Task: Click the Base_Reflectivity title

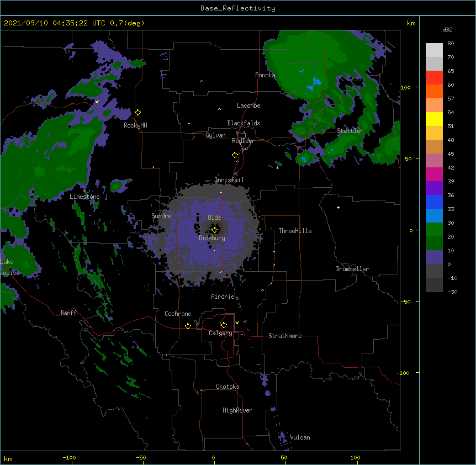Action: pos(238,8)
